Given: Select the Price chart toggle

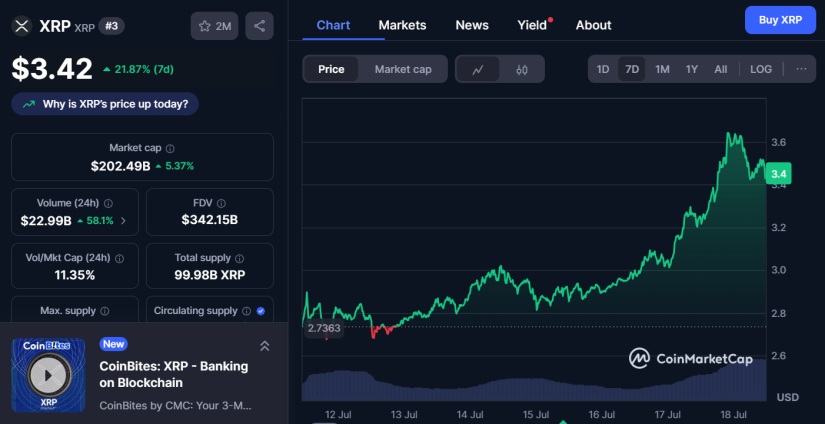Looking at the screenshot, I should 331,69.
